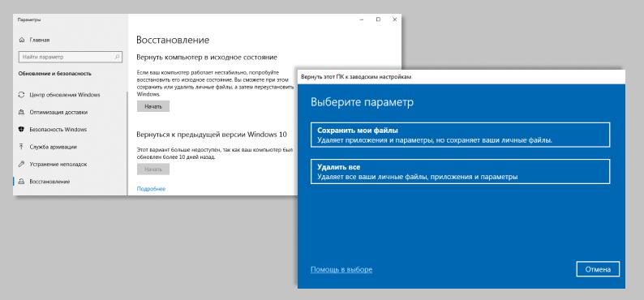Click the Устранение неполадок wrench icon
Image resolution: width=644 pixels, height=300 pixels.
pos(22,164)
